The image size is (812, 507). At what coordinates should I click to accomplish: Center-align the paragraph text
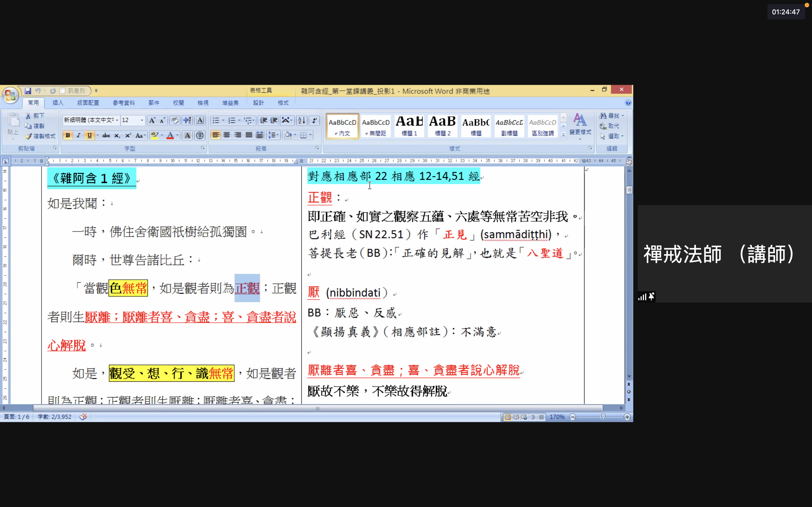(x=227, y=135)
